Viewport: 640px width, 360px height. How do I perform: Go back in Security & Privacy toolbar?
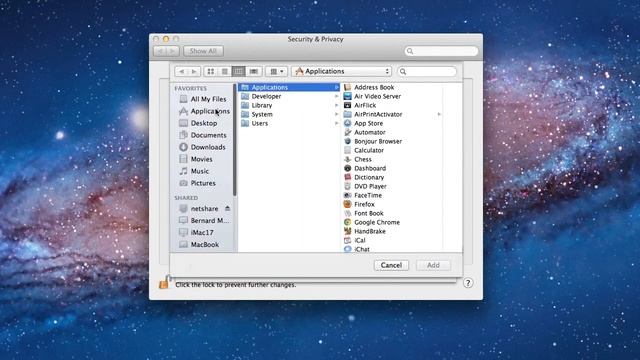pos(160,51)
